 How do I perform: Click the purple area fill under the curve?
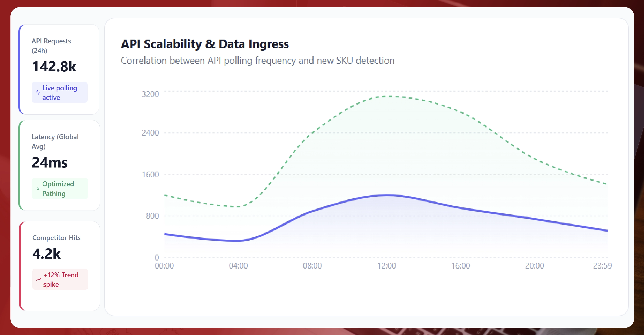pyautogui.click(x=387, y=225)
